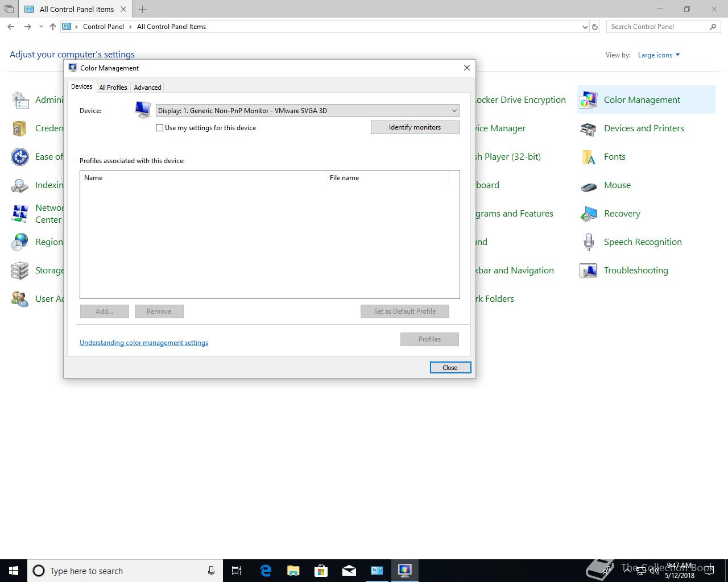Open Speech Recognition microphone icon
The height and width of the screenshot is (582, 728).
click(588, 242)
